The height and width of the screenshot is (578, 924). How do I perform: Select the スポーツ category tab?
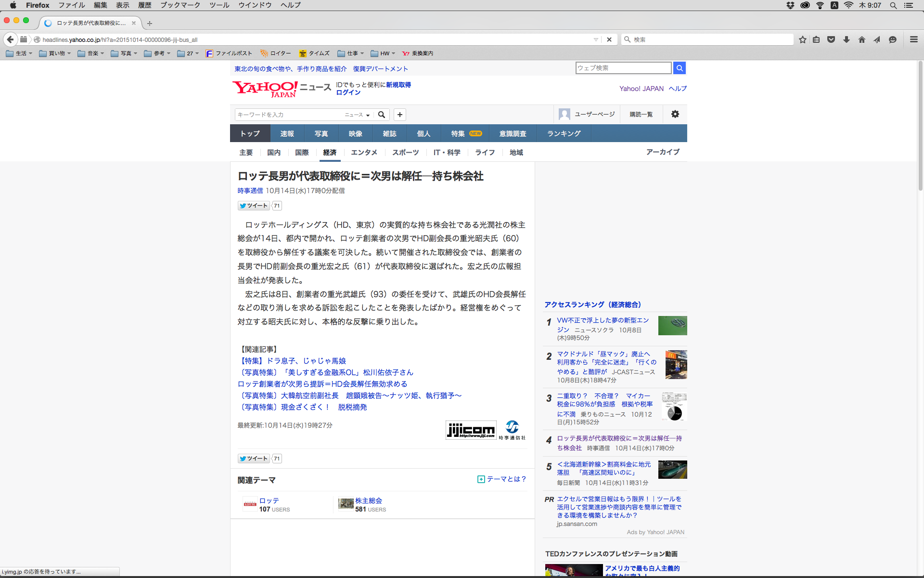click(405, 152)
